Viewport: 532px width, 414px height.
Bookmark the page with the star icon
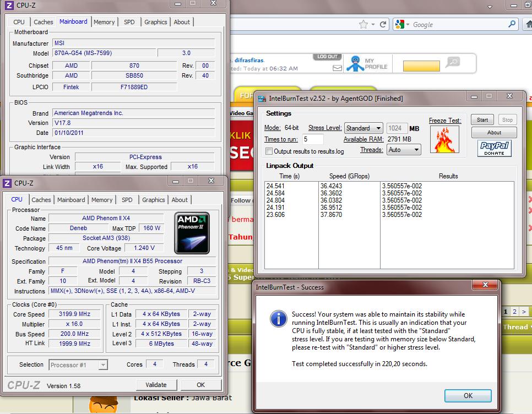pyautogui.click(x=363, y=24)
